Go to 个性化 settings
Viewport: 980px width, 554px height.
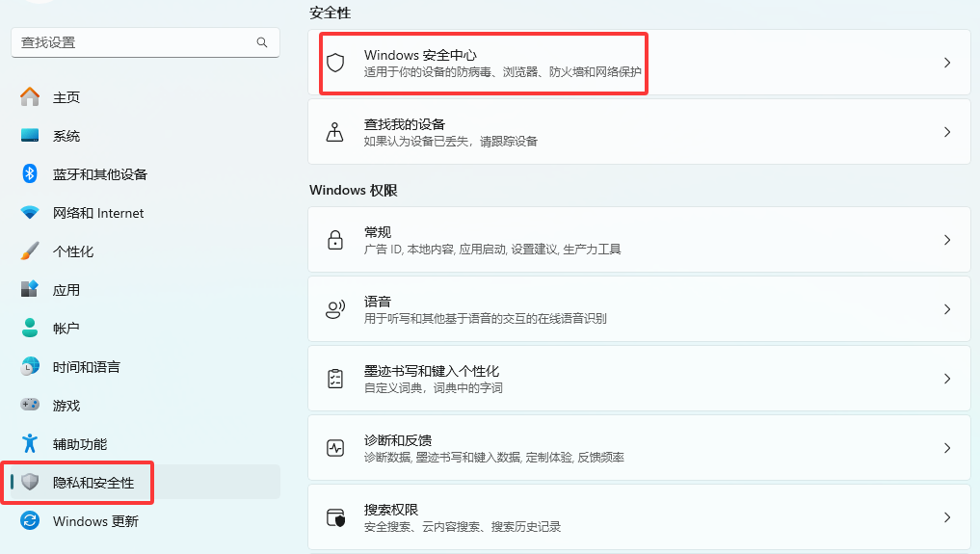72,251
